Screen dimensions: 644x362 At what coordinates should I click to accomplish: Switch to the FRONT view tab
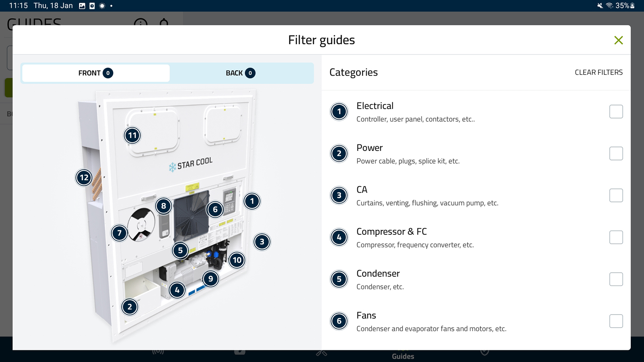pyautogui.click(x=96, y=73)
